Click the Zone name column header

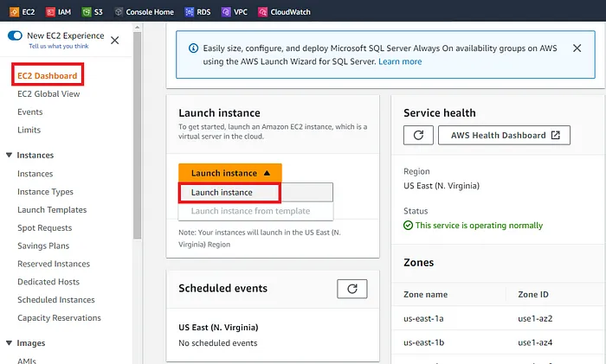[426, 295]
